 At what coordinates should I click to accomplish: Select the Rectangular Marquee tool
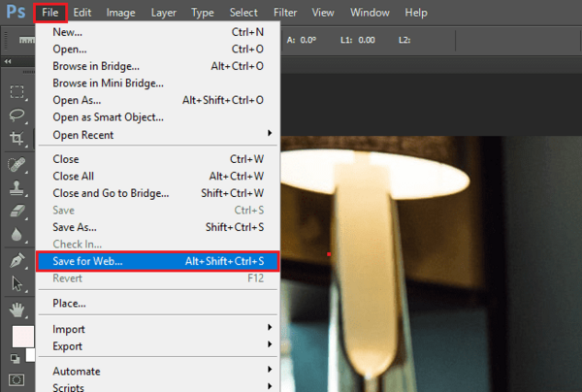16,91
